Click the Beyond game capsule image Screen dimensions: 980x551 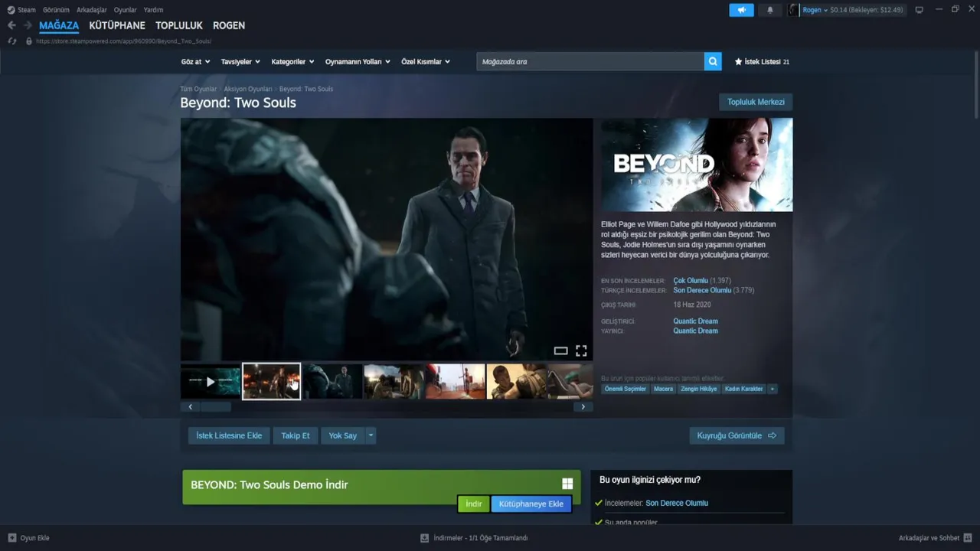(697, 165)
